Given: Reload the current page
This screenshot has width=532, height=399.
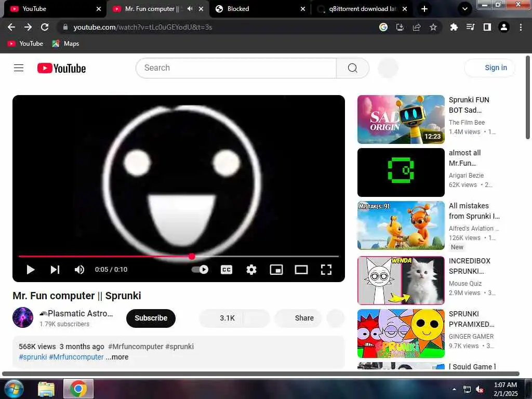Looking at the screenshot, I should 45,27.
